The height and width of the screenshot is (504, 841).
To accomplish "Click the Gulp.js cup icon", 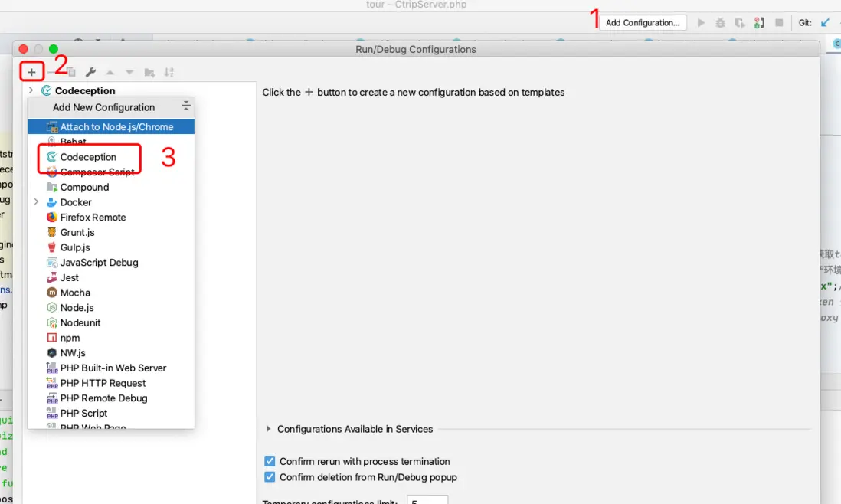I will (51, 247).
